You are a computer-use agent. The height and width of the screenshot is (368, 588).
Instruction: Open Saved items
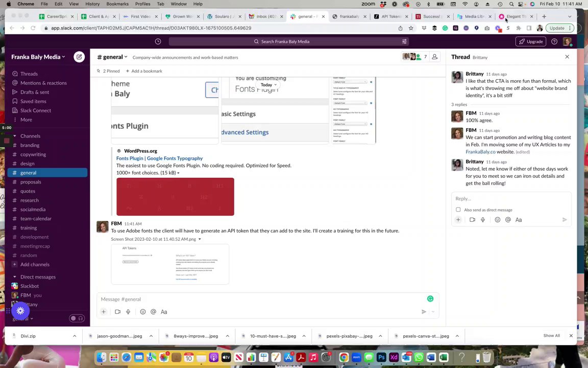[33, 101]
